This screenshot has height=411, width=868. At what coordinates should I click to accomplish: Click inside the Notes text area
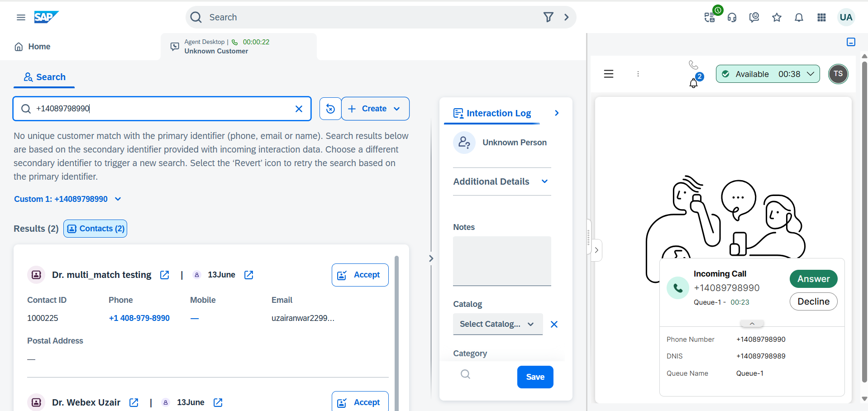[x=502, y=261]
